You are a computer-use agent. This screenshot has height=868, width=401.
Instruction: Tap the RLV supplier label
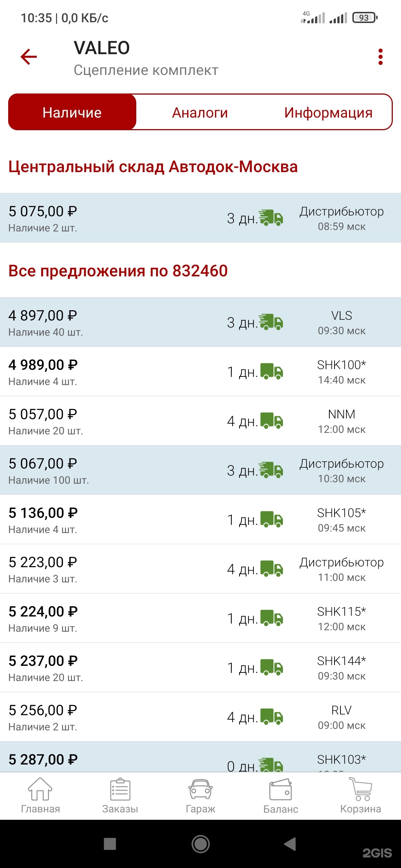point(341,710)
